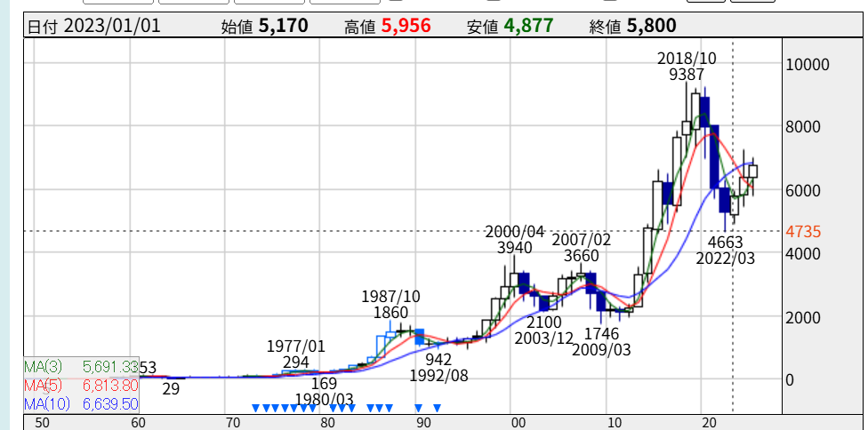Click the orange 4735 price indicator on axis
868x430 pixels.
click(x=803, y=232)
